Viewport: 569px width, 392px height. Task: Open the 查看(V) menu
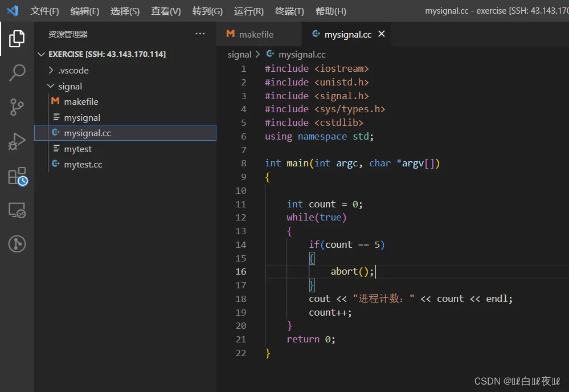(x=166, y=11)
